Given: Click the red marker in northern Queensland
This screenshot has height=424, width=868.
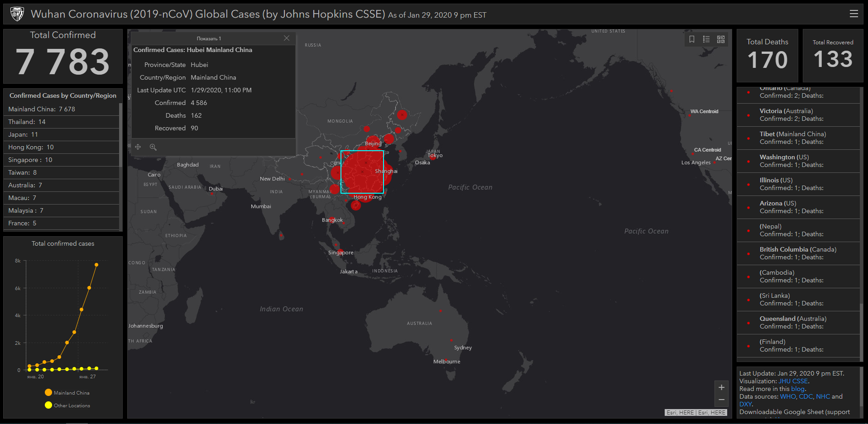Looking at the screenshot, I should [x=440, y=311].
